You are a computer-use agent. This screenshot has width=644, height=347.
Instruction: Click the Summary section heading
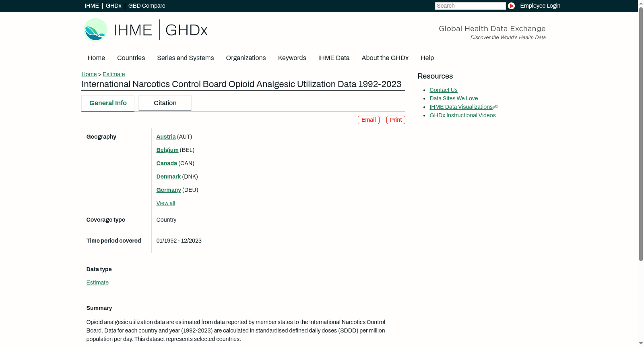tap(99, 308)
